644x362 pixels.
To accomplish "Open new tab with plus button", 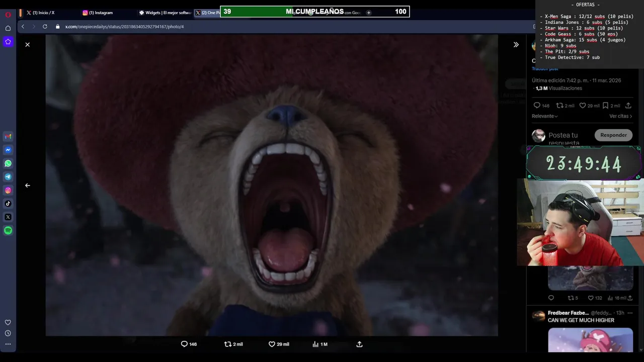I will [x=368, y=13].
